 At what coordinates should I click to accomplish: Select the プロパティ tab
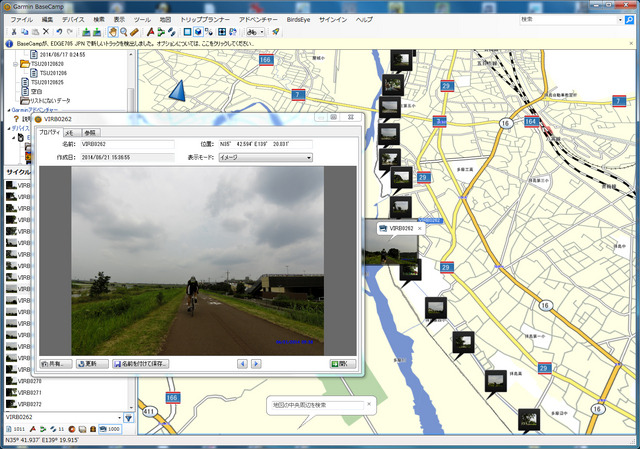coord(49,132)
